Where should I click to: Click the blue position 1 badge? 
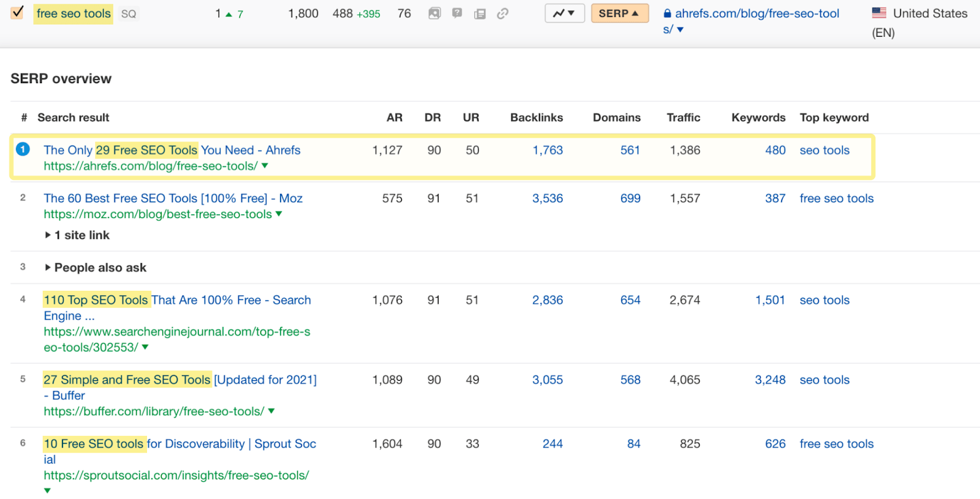tap(23, 149)
